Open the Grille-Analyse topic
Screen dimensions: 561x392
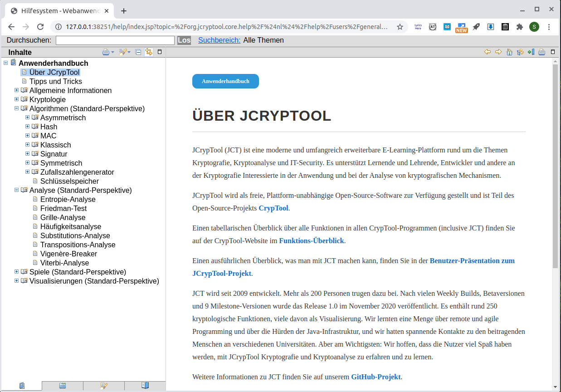pos(63,218)
